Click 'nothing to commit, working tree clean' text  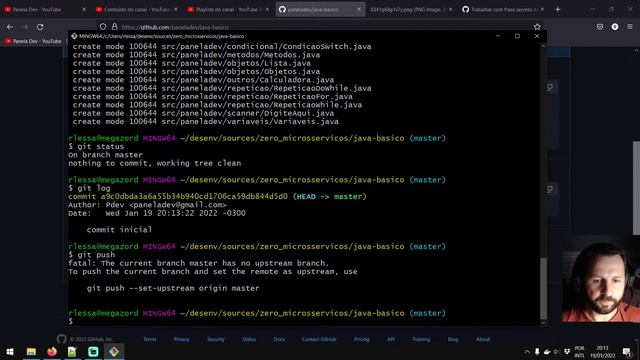click(154, 163)
